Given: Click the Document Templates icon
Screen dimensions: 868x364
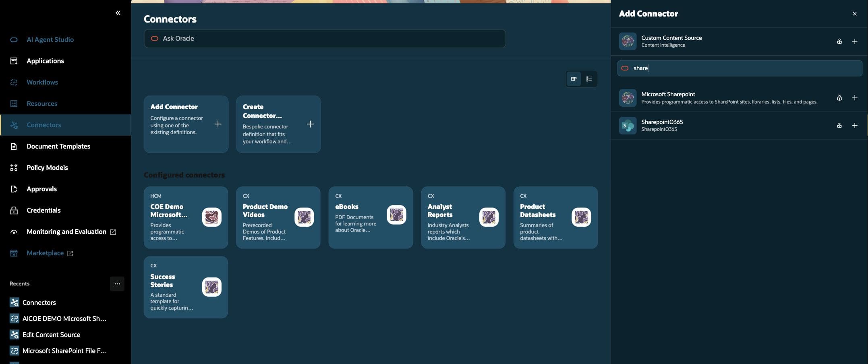Looking at the screenshot, I should click(14, 146).
